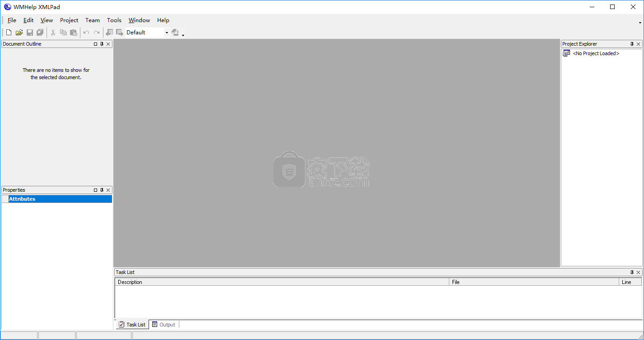Maximize the Document Outline panel
The width and height of the screenshot is (644, 340).
[95, 44]
